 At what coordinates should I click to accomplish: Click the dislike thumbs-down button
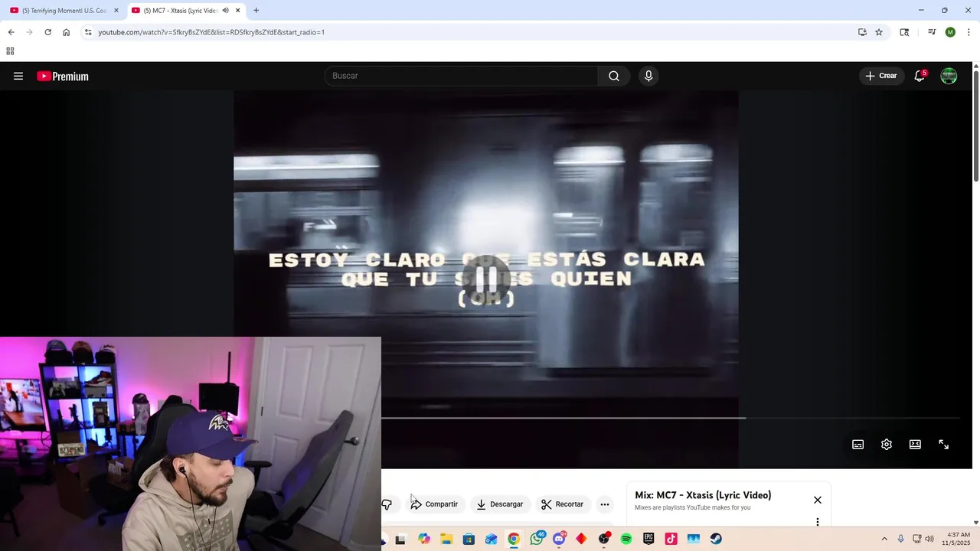click(x=387, y=504)
